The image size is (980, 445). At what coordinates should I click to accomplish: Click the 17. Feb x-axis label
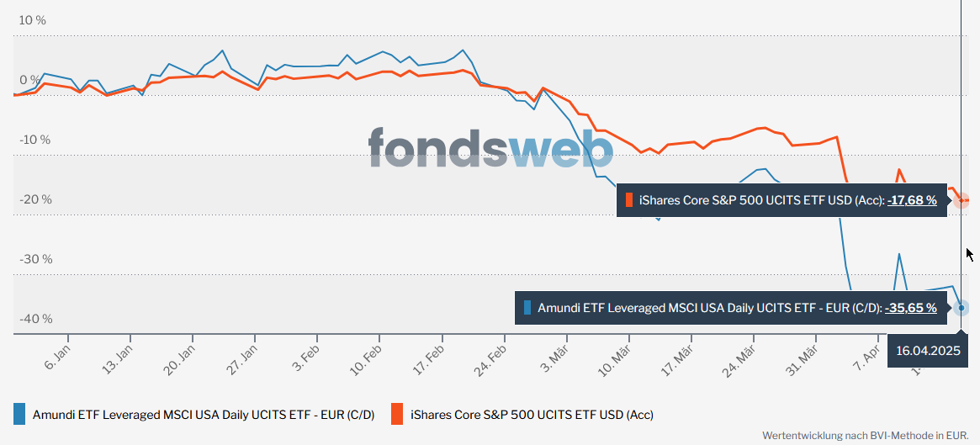coord(432,358)
